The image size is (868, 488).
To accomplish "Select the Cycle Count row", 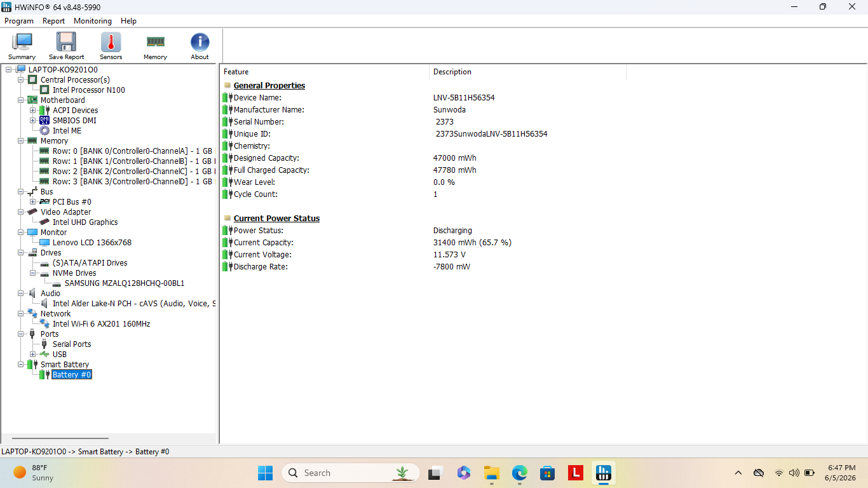I will (x=423, y=194).
